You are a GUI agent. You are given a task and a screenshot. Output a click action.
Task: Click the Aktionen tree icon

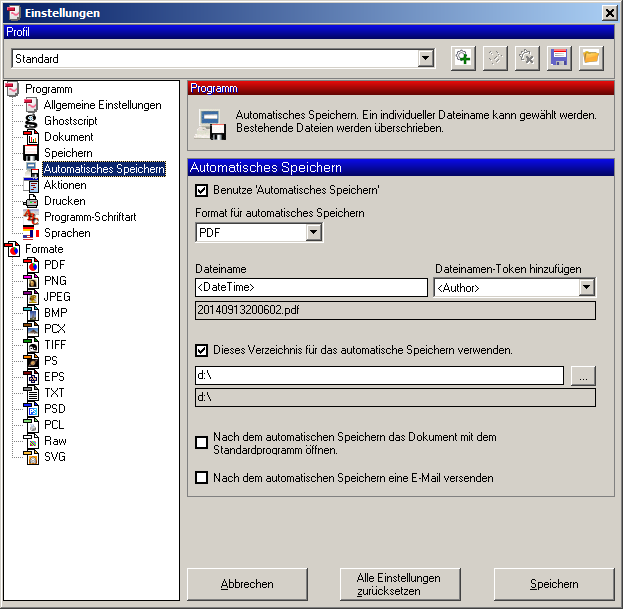click(x=31, y=185)
